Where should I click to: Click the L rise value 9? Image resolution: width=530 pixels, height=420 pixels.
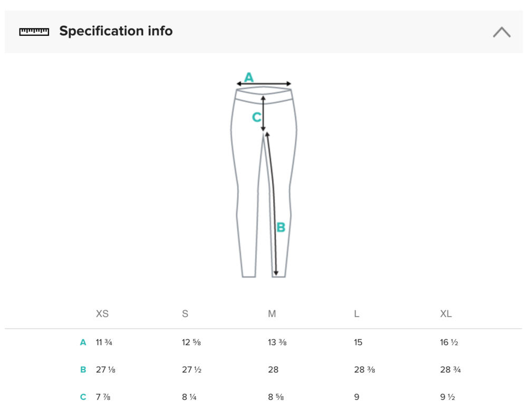point(357,397)
